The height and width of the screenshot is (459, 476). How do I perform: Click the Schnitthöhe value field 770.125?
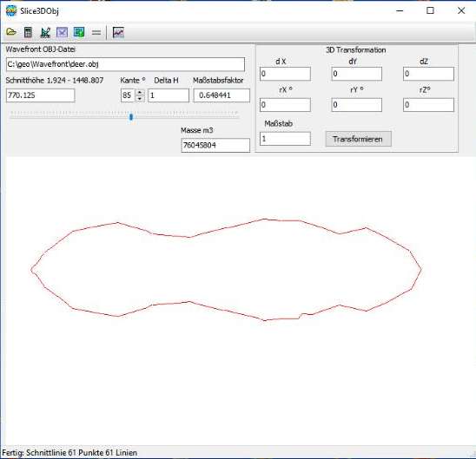40,95
